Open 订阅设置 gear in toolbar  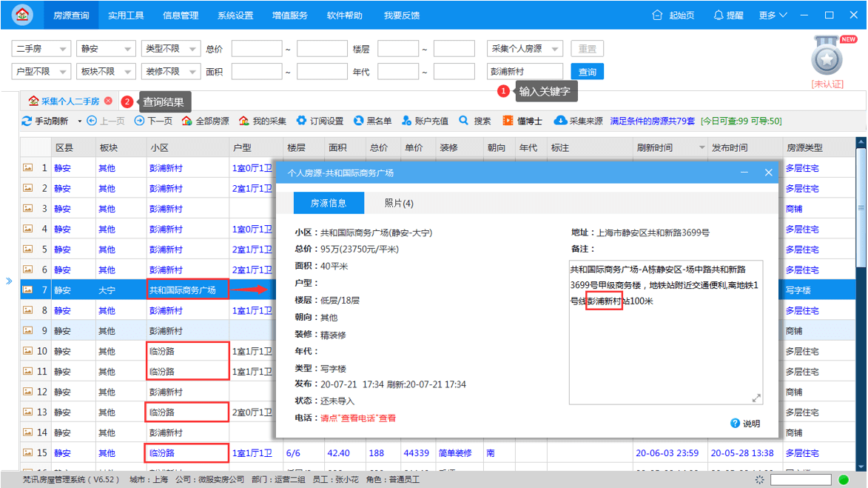pos(301,121)
